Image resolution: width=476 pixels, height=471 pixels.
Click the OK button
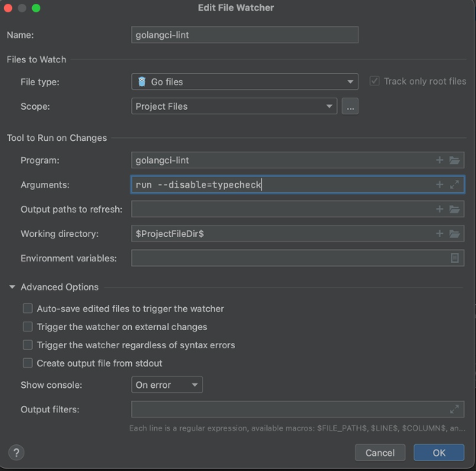tap(439, 452)
